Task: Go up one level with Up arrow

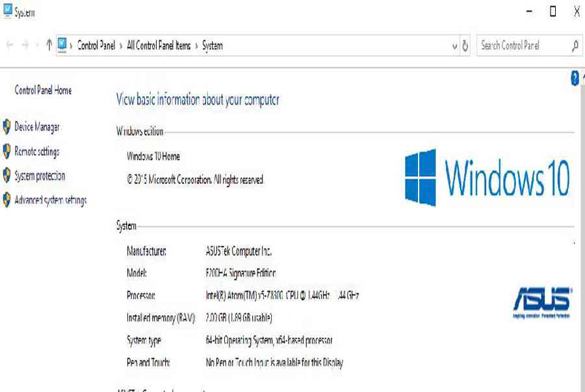Action: click(x=49, y=45)
